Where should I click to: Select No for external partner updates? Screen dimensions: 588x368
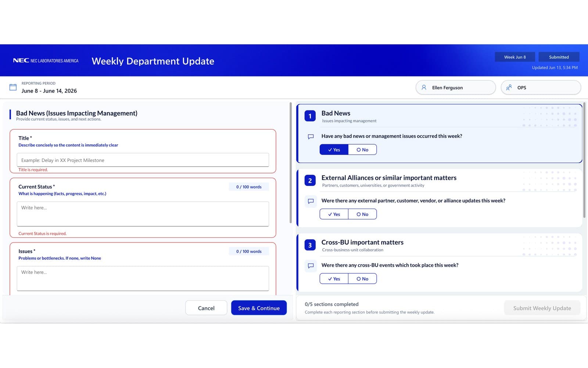(362, 214)
